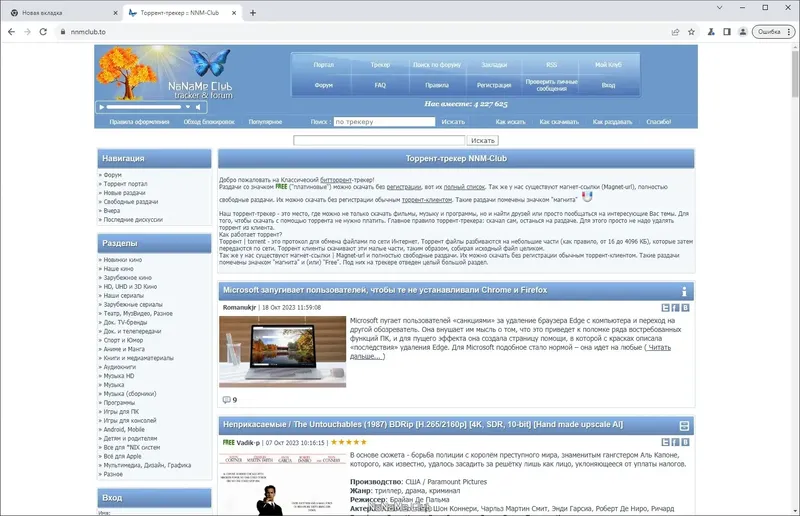Image resolution: width=800 pixels, height=516 pixels.
Task: Share Microsoft news on Facebook
Action: tap(676, 308)
